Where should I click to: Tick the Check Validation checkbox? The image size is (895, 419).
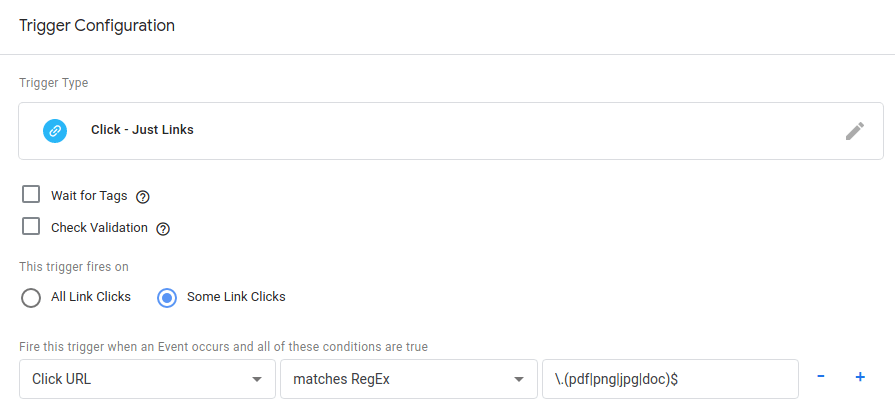pyautogui.click(x=31, y=227)
